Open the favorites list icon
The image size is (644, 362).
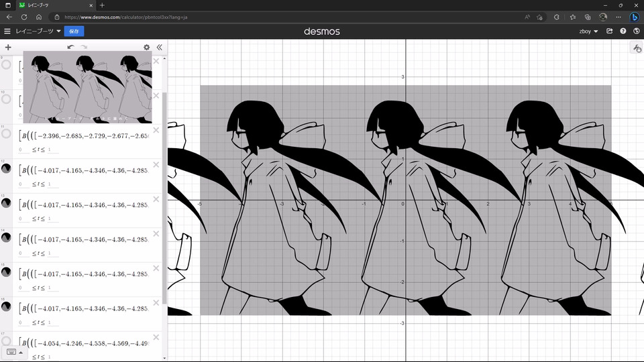click(x=572, y=17)
